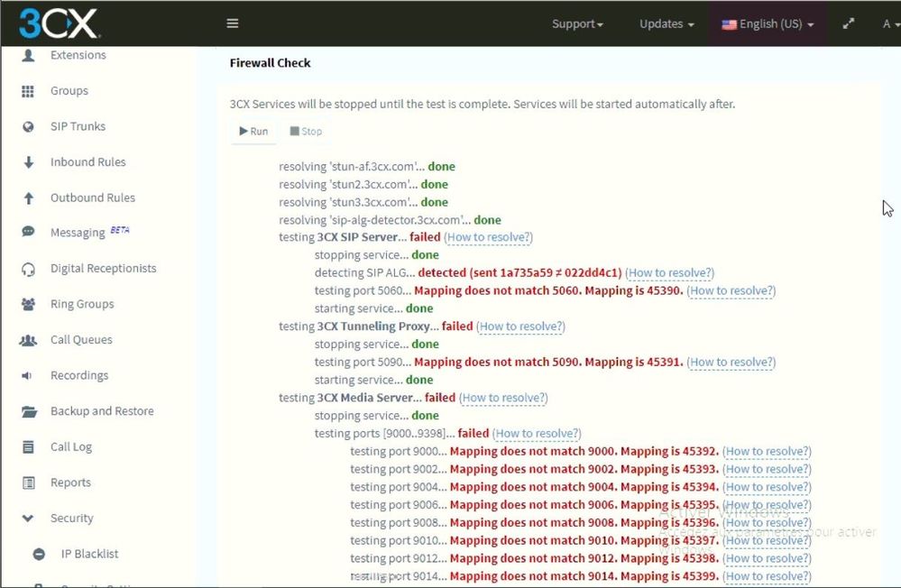Click the Backup and Restore folder icon

(x=28, y=411)
